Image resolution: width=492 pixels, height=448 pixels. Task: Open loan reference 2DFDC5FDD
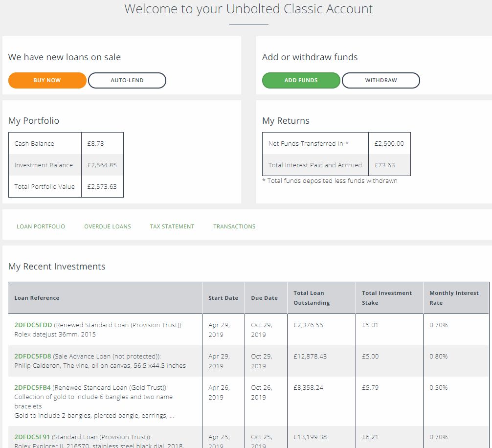coord(33,325)
